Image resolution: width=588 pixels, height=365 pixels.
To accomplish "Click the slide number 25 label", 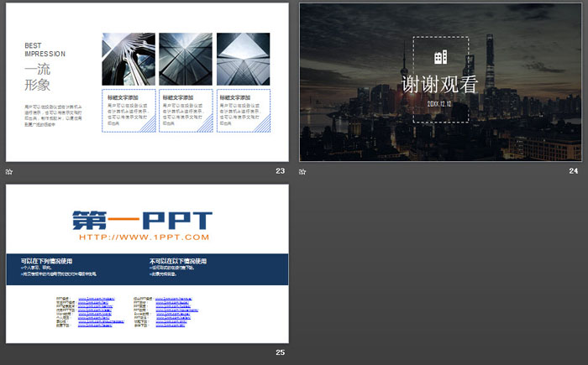I will tap(280, 352).
